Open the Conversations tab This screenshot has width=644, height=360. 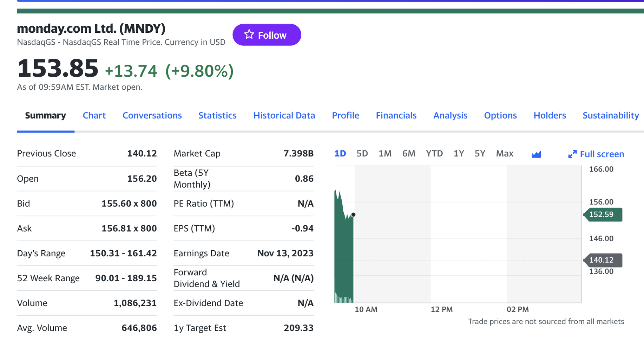pos(152,115)
